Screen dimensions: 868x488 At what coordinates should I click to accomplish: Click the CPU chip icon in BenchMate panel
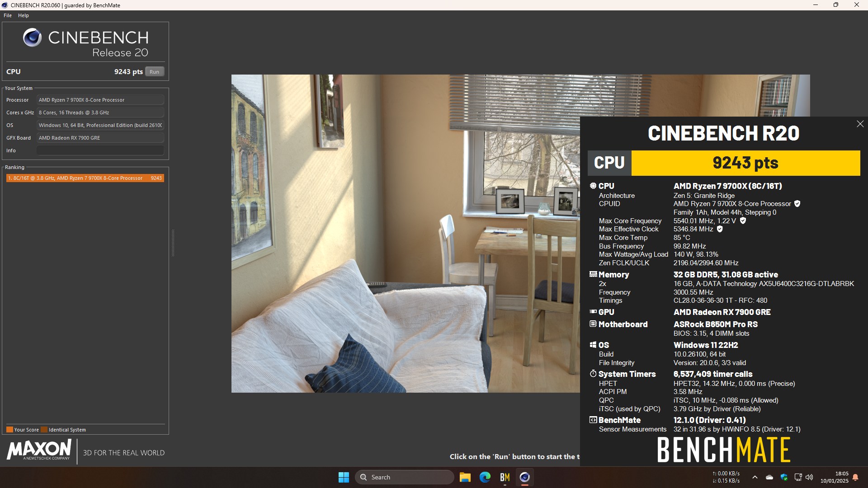[x=593, y=186]
